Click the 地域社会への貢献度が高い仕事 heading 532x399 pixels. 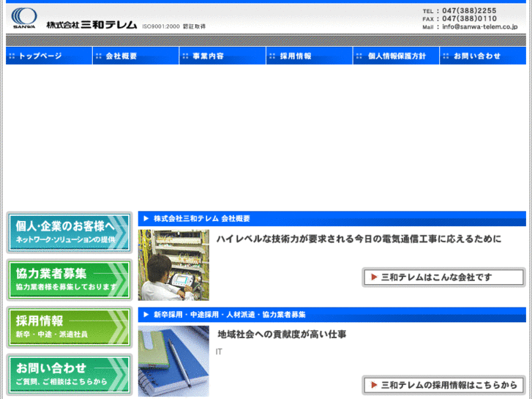282,335
